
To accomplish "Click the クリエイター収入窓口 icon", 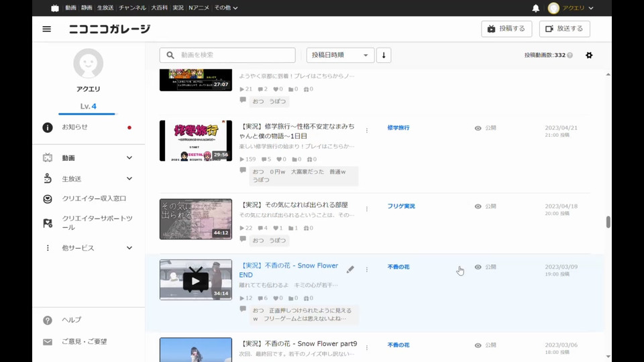I will coord(48,199).
